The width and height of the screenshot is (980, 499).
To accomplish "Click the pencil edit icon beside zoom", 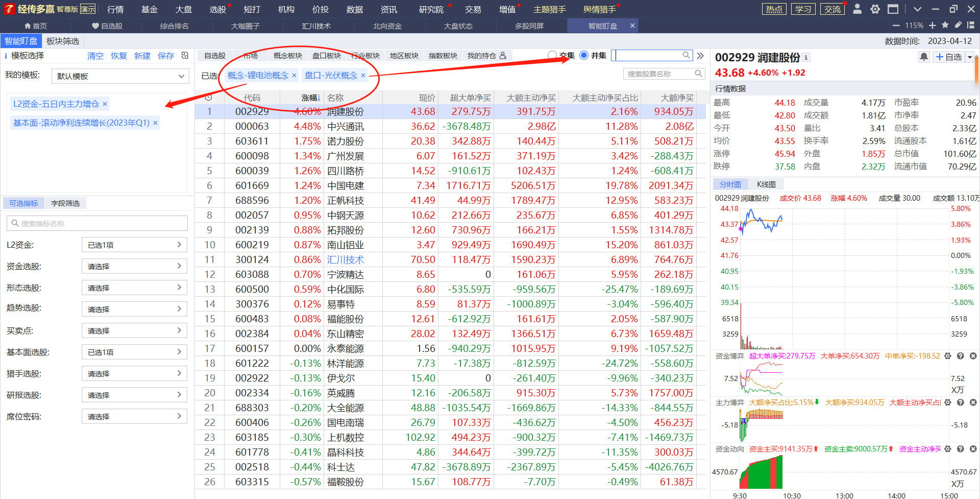I will [x=958, y=26].
